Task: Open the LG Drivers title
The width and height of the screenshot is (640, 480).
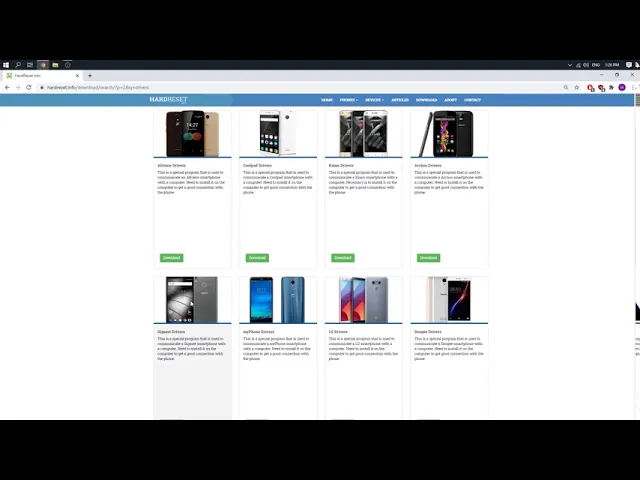Action: pos(338,332)
